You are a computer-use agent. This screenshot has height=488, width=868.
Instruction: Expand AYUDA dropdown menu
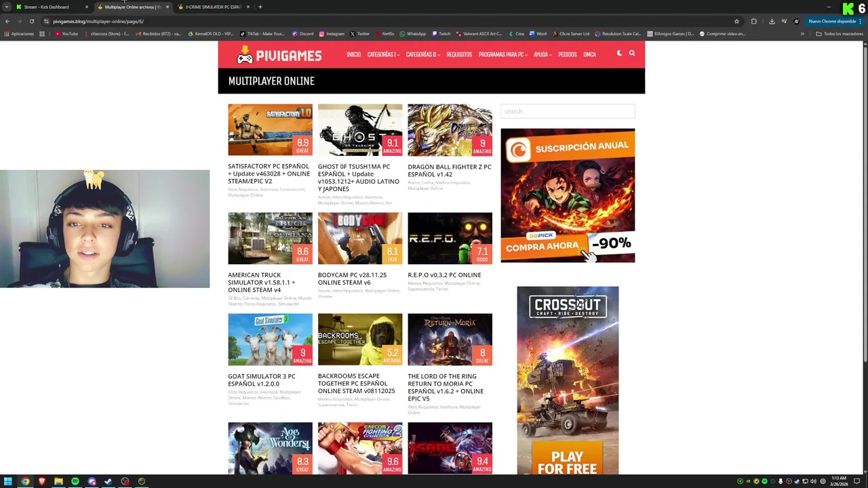tap(542, 54)
